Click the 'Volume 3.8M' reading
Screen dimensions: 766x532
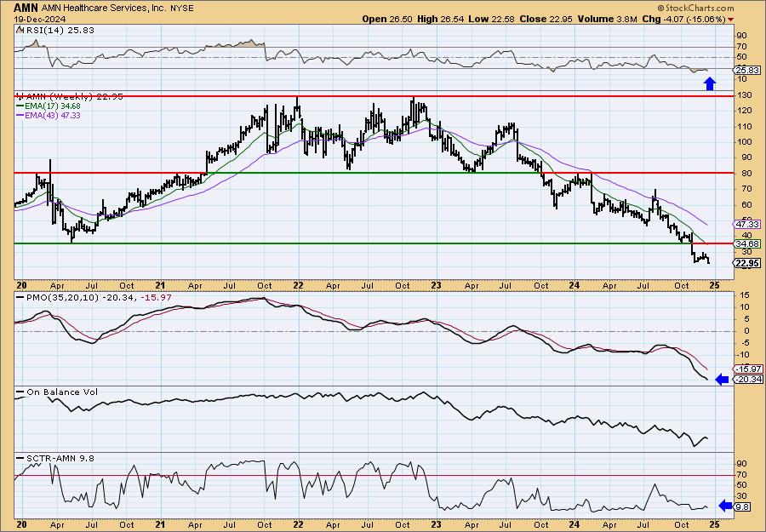click(x=607, y=19)
